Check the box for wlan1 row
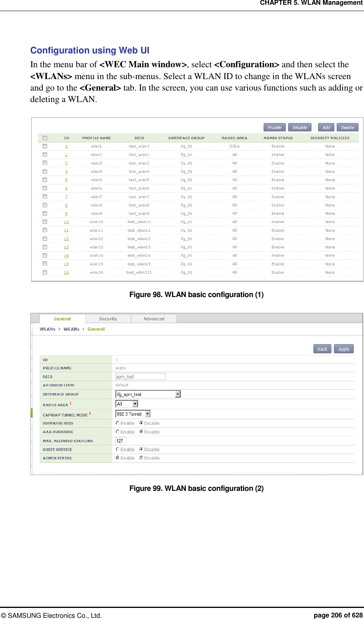The height and width of the screenshot is (619, 364). [x=45, y=146]
